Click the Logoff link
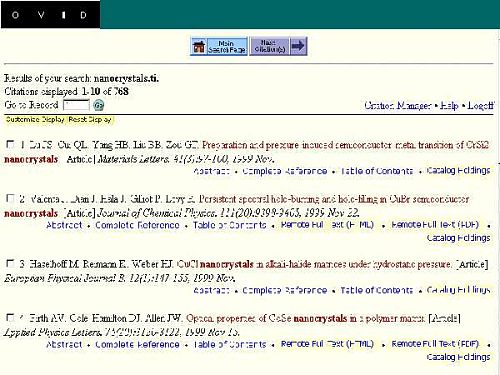The image size is (500, 375). point(480,106)
